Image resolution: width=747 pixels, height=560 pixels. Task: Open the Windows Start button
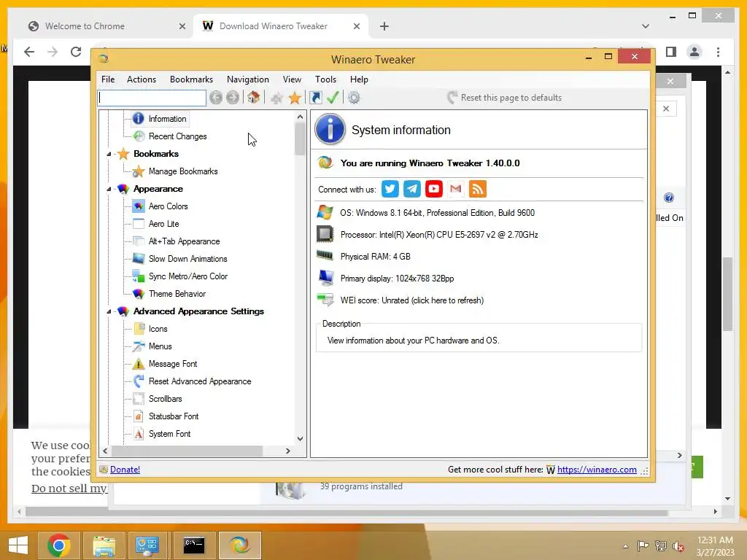tap(18, 545)
